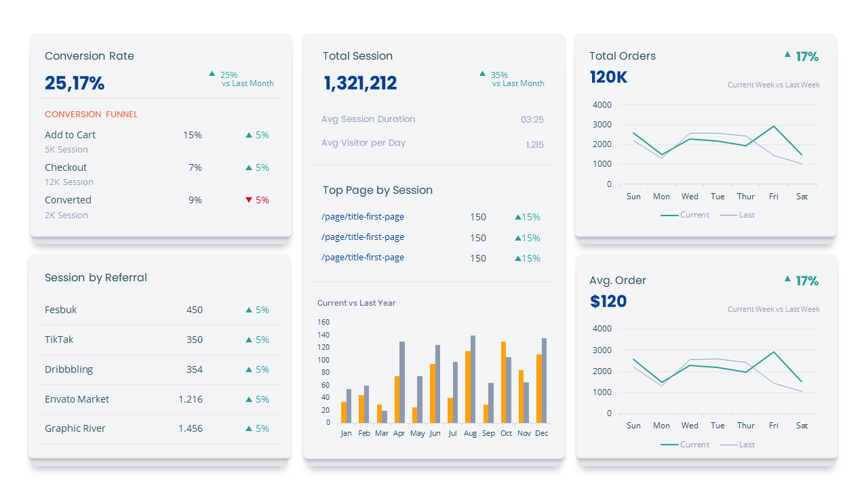The image size is (868, 488).
Task: Click the Dec label on the bar chart axis
Action: 541,433
